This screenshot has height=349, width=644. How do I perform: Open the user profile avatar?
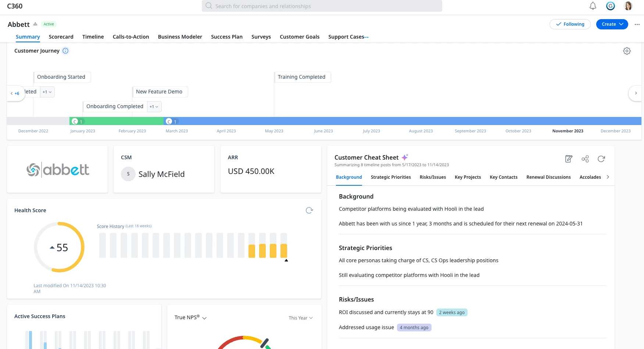628,6
